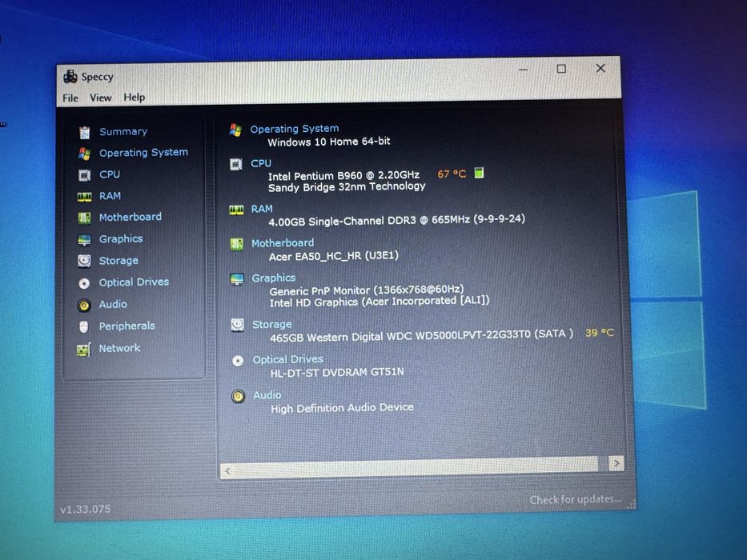Click the Graphics monitor icon in sidebar
This screenshot has height=560, width=747.
[x=84, y=239]
